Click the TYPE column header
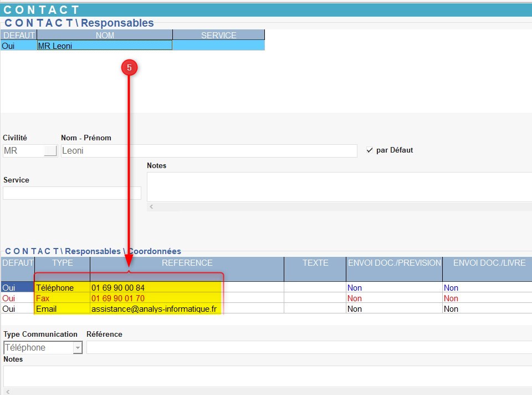This screenshot has width=532, height=395. [x=62, y=263]
